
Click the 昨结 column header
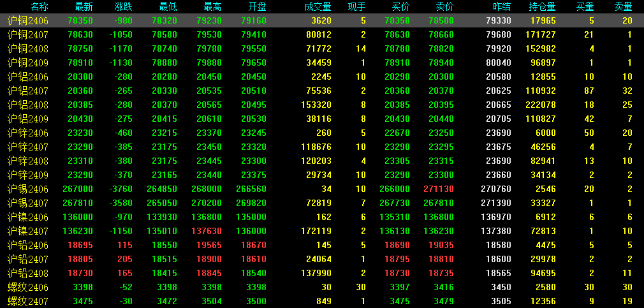(502, 6)
